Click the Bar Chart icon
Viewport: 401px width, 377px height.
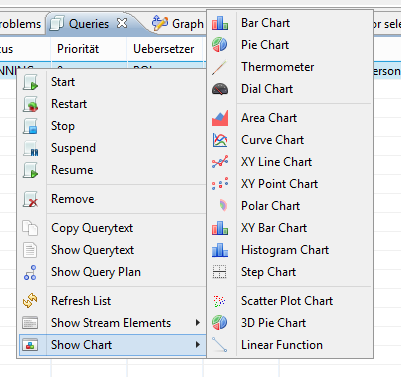[x=220, y=23]
